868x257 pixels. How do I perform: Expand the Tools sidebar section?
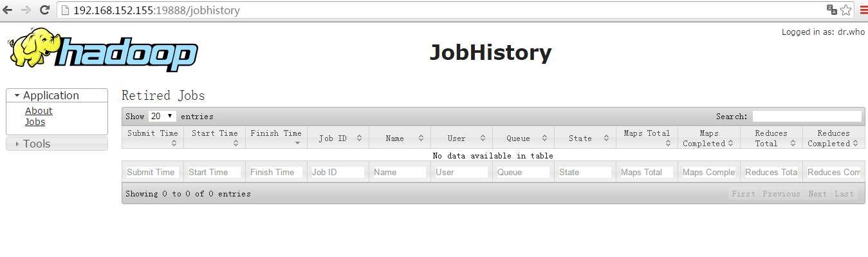coord(57,144)
